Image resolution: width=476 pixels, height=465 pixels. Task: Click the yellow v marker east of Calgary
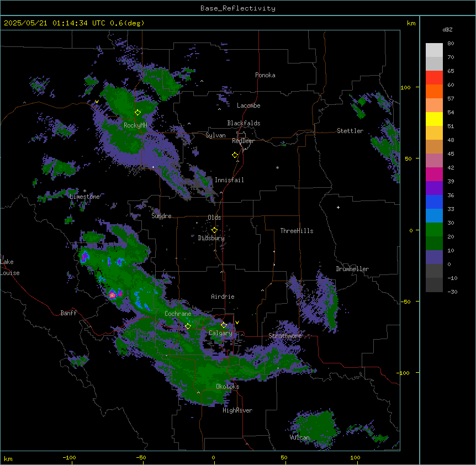pyautogui.click(x=237, y=323)
